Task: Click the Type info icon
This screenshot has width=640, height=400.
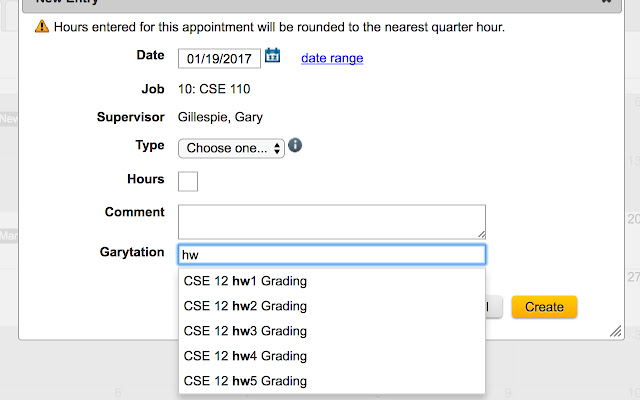Action: 296,146
